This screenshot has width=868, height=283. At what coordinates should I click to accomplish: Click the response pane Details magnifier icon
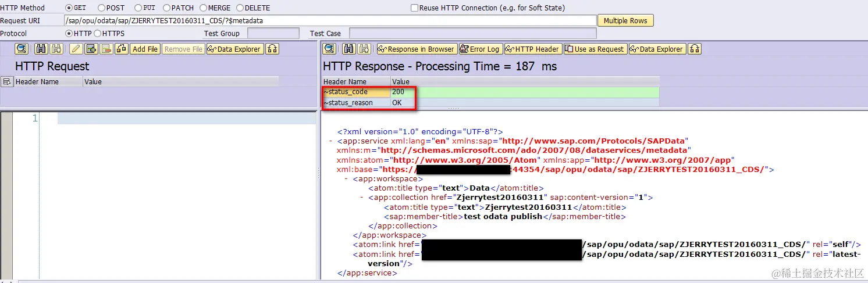329,49
